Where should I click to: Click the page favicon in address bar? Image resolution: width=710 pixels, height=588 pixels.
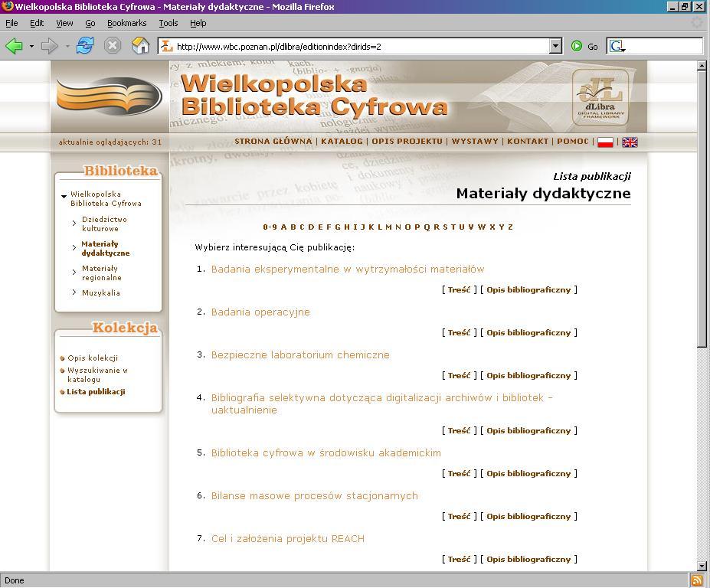167,46
